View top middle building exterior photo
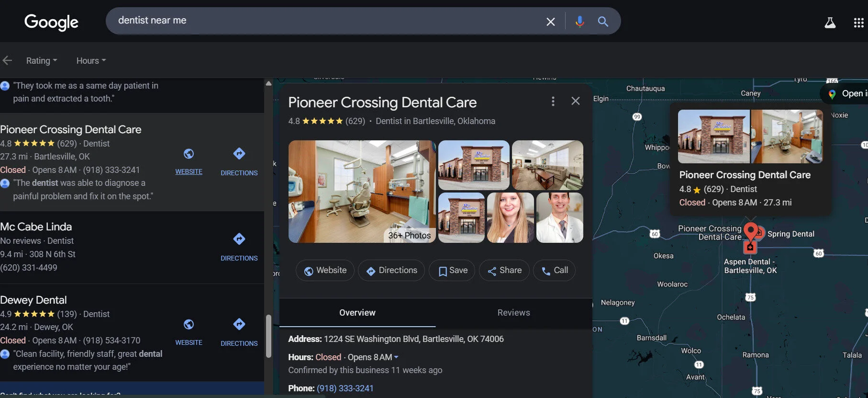Screen dimensions: 868x398 [474, 165]
